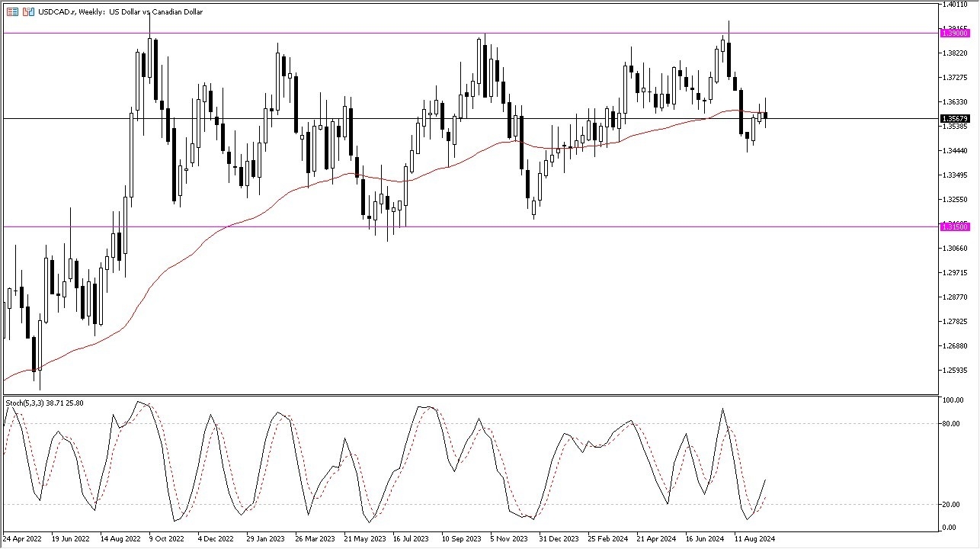Click the 1.37275 price scale value
Screen dimensions: 980x549
pos(954,77)
